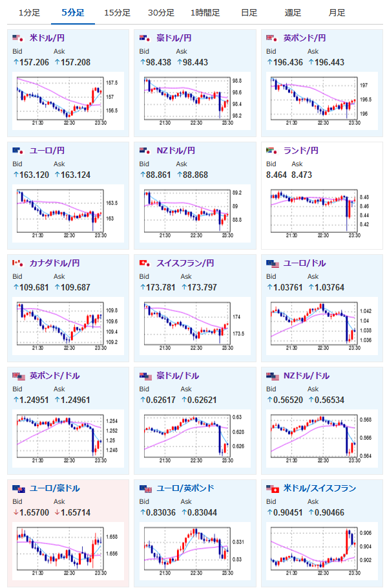Image resolution: width=387 pixels, height=588 pixels.
Task: Click the 英ポンド/ドル title link
Action: pyautogui.click(x=55, y=375)
